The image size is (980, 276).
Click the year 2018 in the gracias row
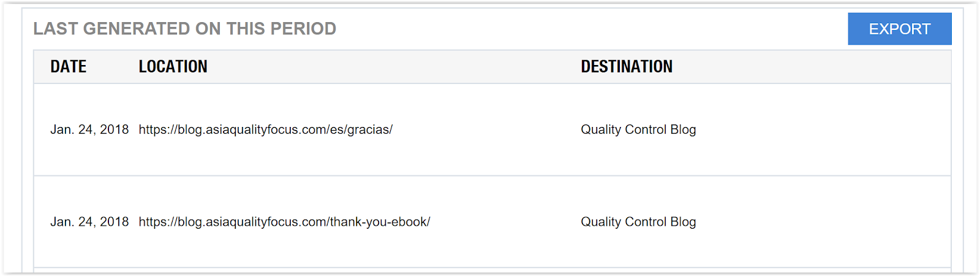coord(115,129)
